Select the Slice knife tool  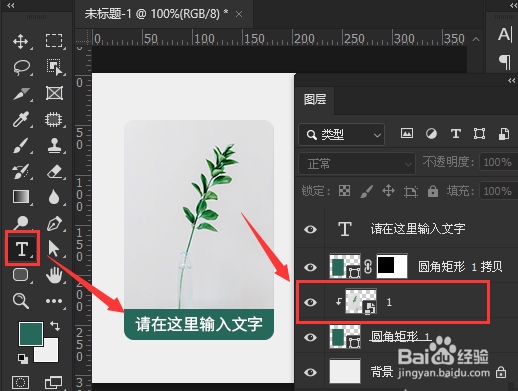tap(21, 94)
